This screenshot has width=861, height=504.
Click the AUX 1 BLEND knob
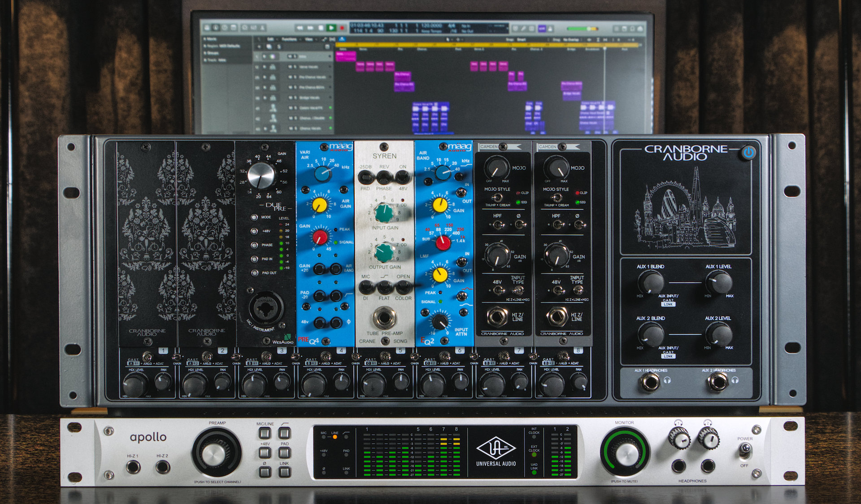[x=650, y=282]
